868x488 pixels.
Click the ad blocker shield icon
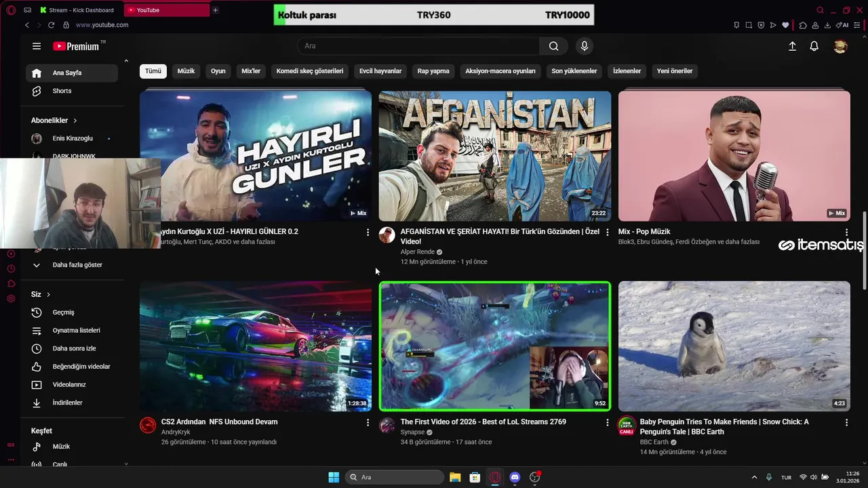761,25
